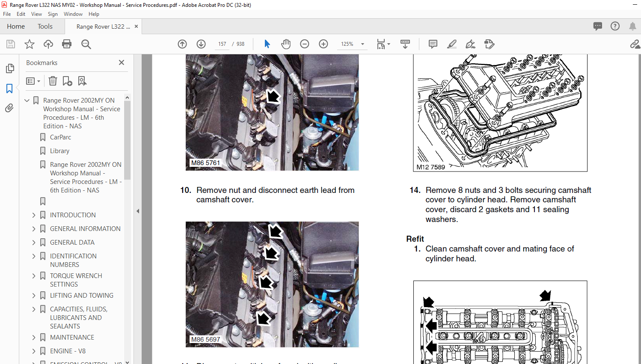Click the scrolling mode icon
The width and height of the screenshot is (641, 364).
(x=405, y=44)
